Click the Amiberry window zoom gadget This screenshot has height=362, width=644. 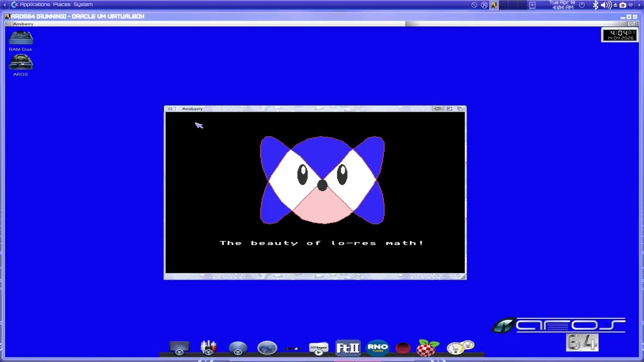coord(449,109)
